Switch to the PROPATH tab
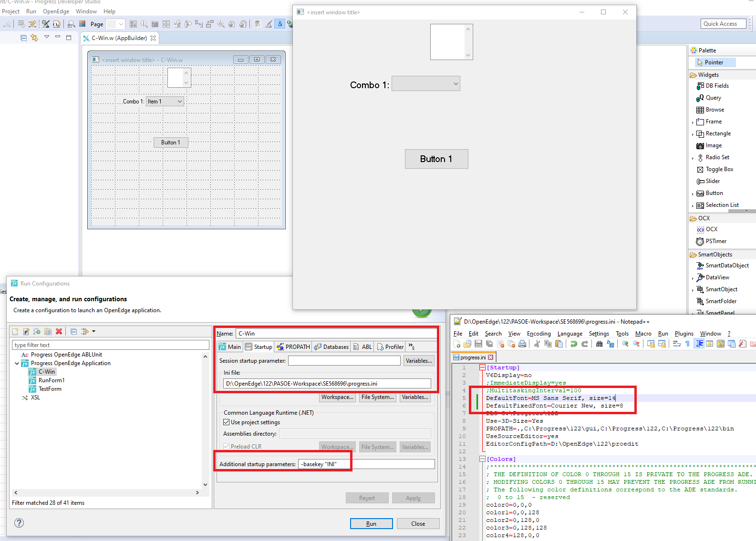This screenshot has height=541, width=756. point(293,347)
